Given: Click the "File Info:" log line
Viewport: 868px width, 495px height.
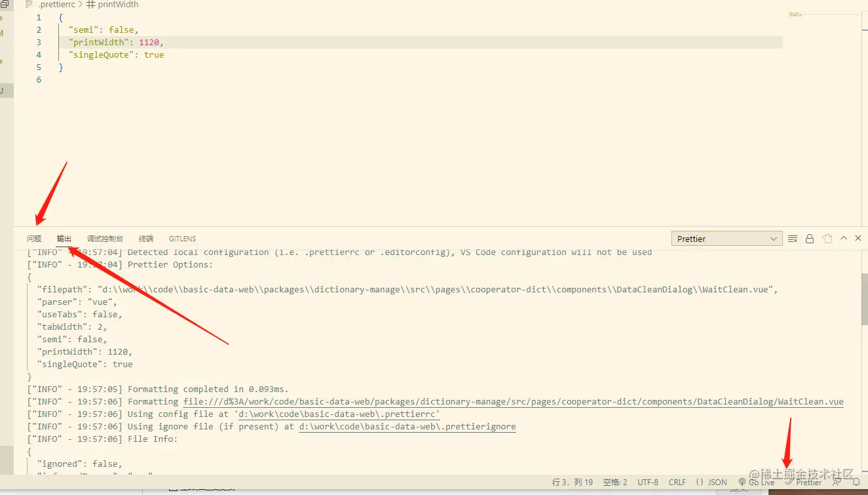Looking at the screenshot, I should tap(153, 439).
